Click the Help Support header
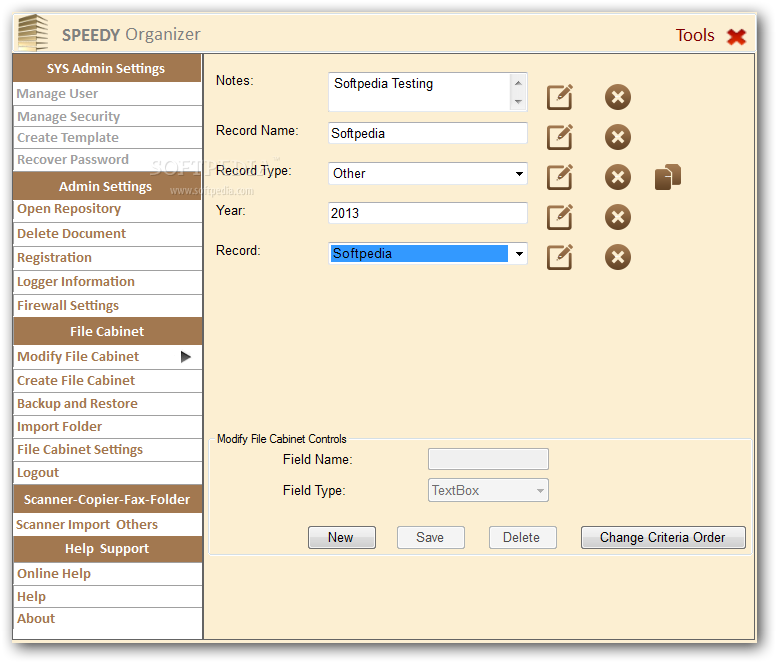Viewport: 777px width, 663px height. (108, 549)
